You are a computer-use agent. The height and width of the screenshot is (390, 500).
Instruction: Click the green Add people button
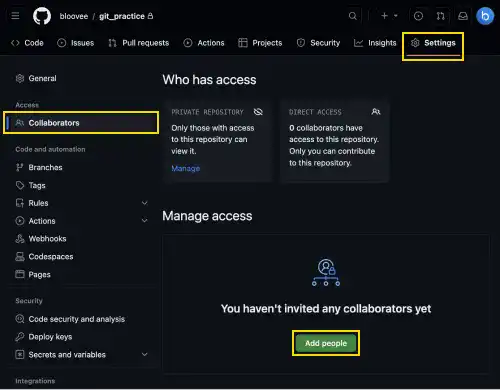tap(326, 343)
